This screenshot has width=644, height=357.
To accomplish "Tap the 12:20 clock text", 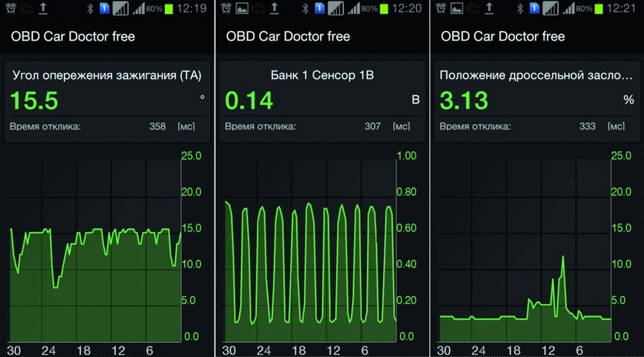I will [407, 9].
